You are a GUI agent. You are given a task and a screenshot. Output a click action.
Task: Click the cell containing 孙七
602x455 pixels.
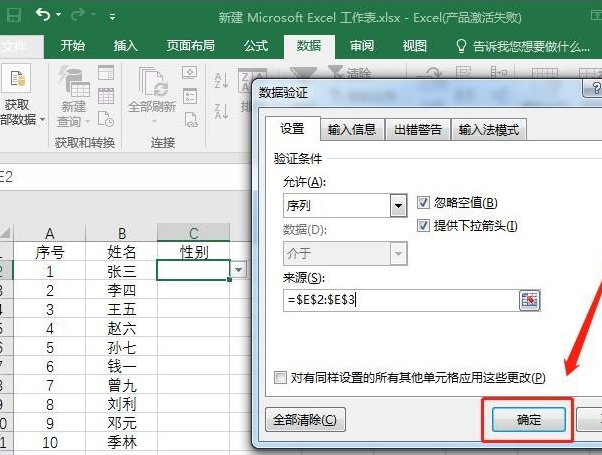121,347
